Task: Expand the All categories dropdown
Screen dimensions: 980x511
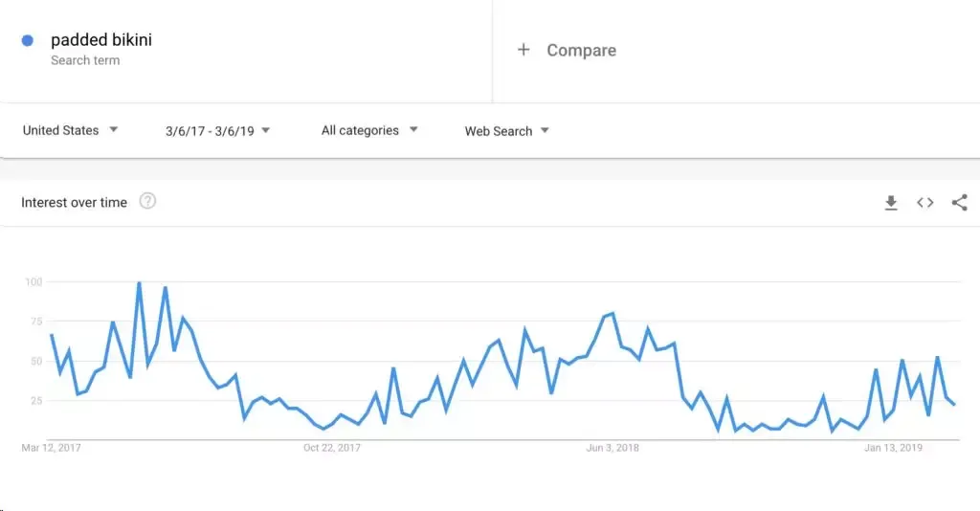Action: point(369,130)
